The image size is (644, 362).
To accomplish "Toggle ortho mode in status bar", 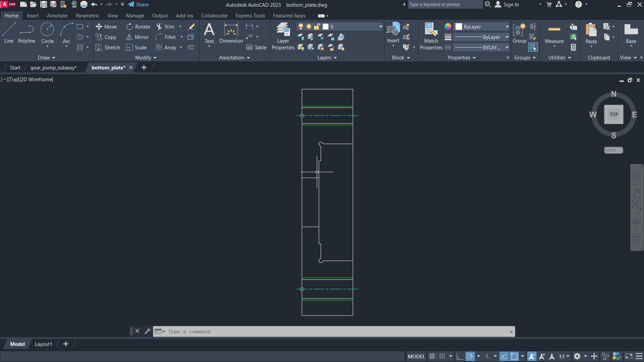I will [x=460, y=356].
